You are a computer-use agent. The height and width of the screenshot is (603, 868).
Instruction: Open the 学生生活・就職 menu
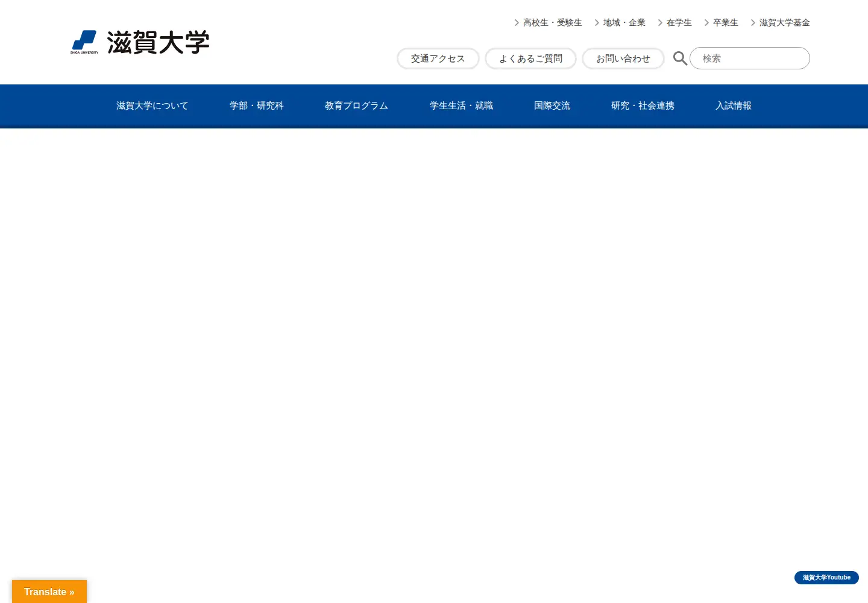click(x=461, y=106)
